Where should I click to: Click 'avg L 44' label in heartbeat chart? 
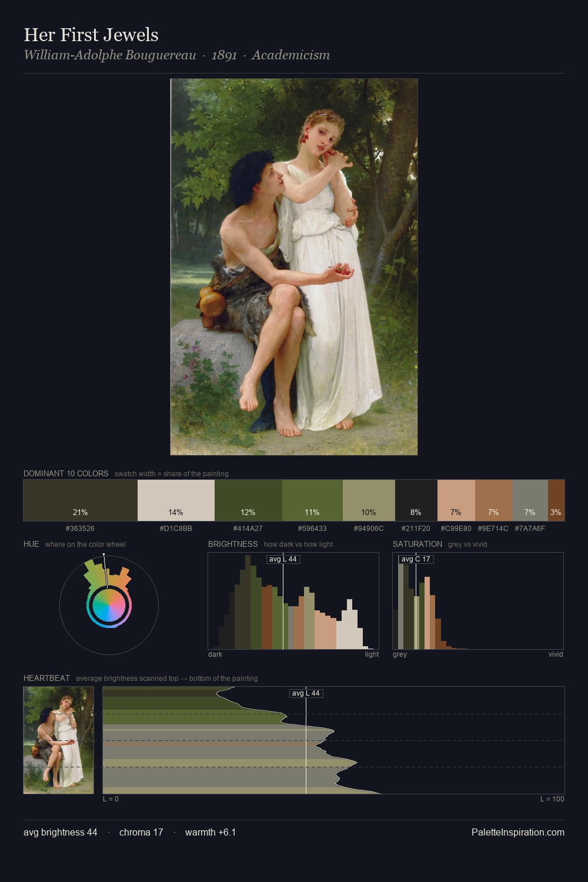pyautogui.click(x=306, y=693)
